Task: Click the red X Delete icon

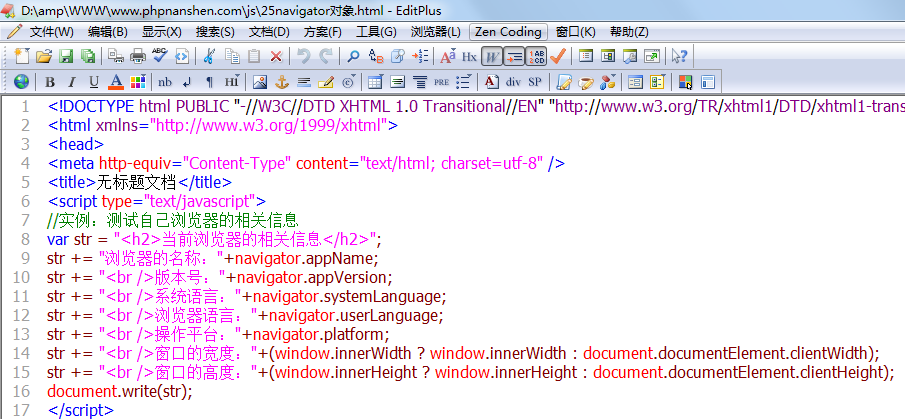Action: [276, 56]
